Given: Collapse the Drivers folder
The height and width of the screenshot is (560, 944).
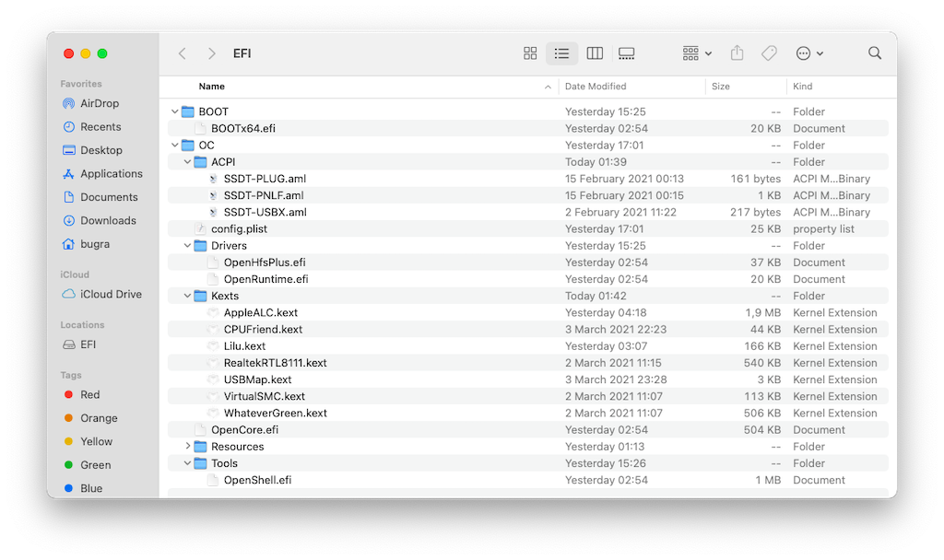Looking at the screenshot, I should (187, 245).
